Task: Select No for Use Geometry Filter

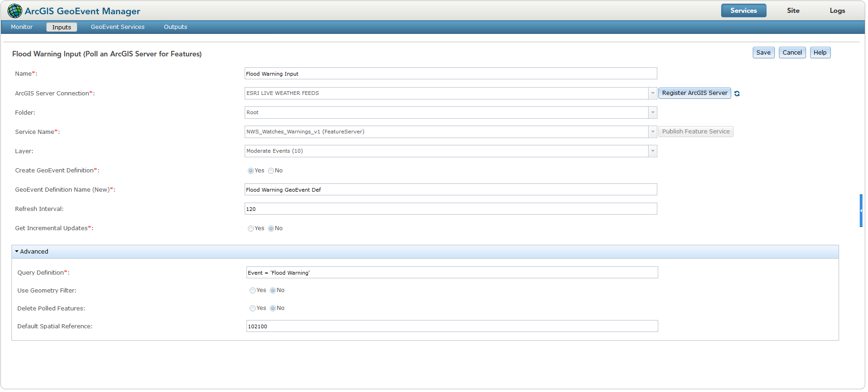Action: (273, 291)
